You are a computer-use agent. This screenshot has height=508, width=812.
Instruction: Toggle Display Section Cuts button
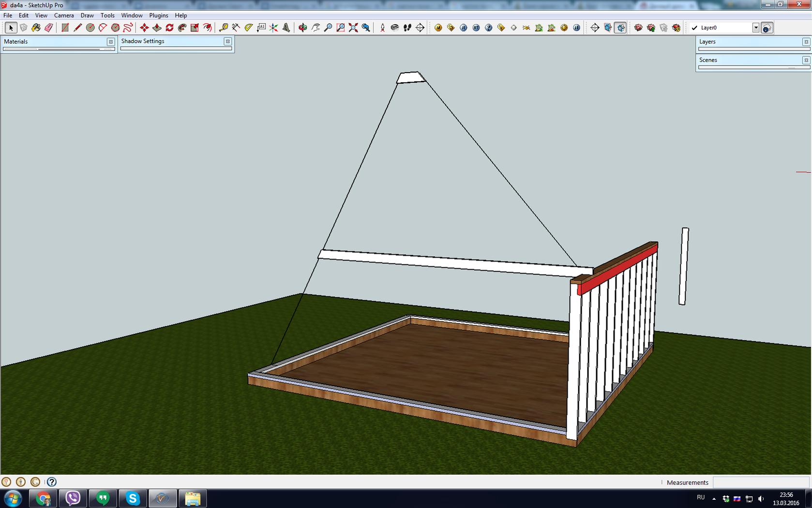[x=620, y=28]
